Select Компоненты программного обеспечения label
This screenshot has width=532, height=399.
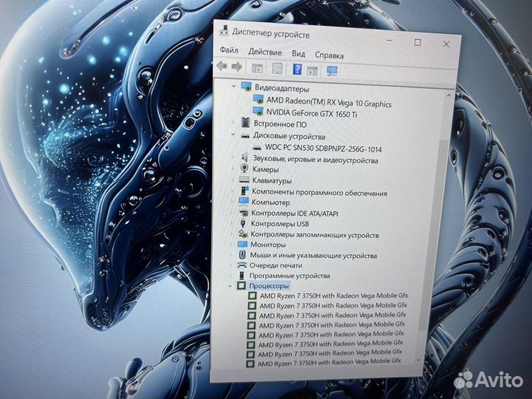pos(319,192)
